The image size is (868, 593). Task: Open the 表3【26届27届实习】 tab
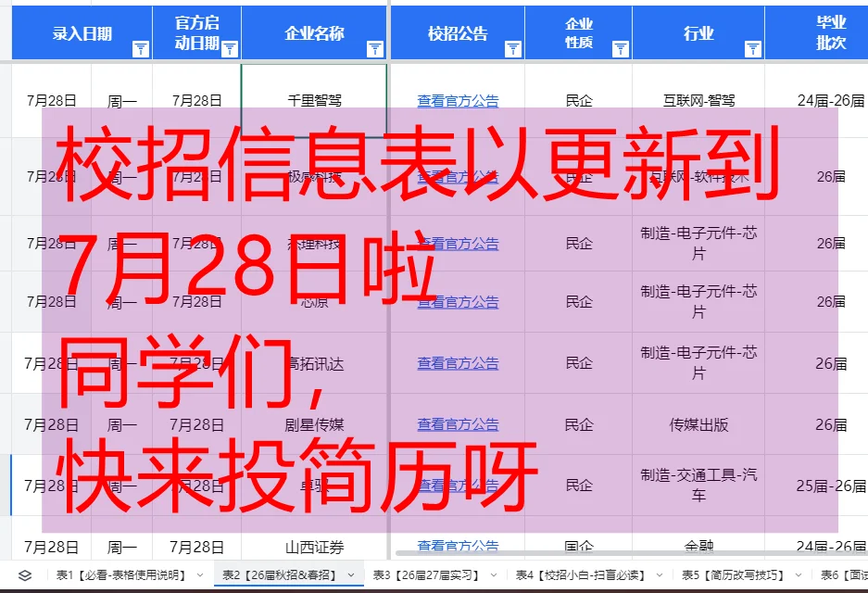click(x=426, y=575)
